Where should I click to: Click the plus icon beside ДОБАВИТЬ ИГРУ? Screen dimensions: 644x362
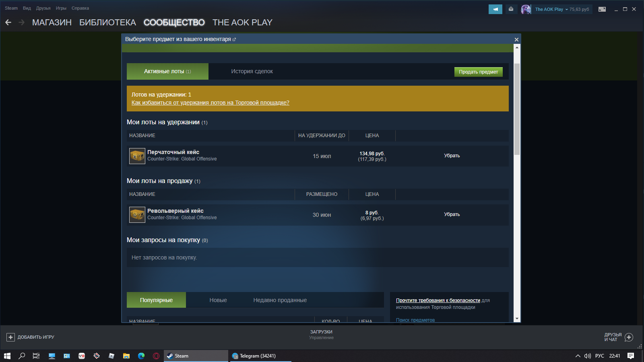[x=11, y=337]
